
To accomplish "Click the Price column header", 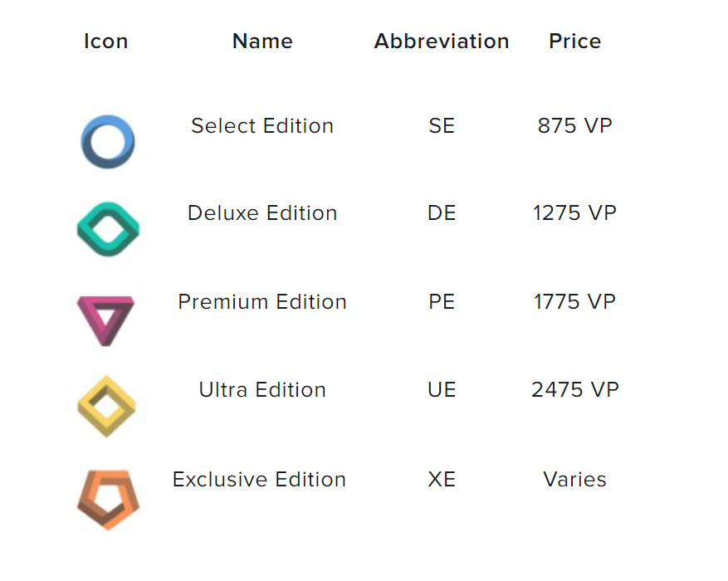I will pyautogui.click(x=574, y=41).
